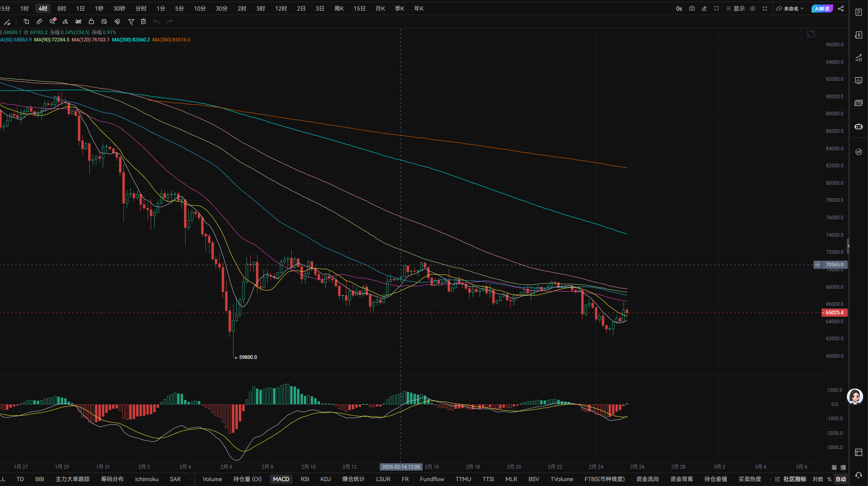
Task: Expand the chart pane corner maximize icon
Action: pos(811,34)
